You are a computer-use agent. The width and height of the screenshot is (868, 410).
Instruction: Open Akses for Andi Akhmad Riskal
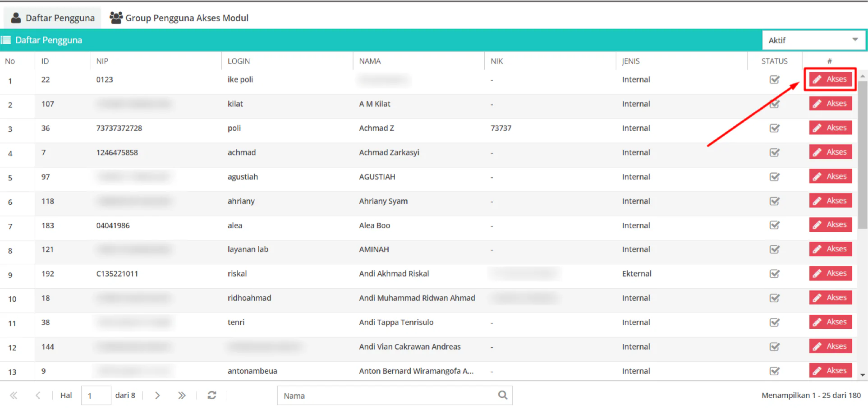point(830,273)
